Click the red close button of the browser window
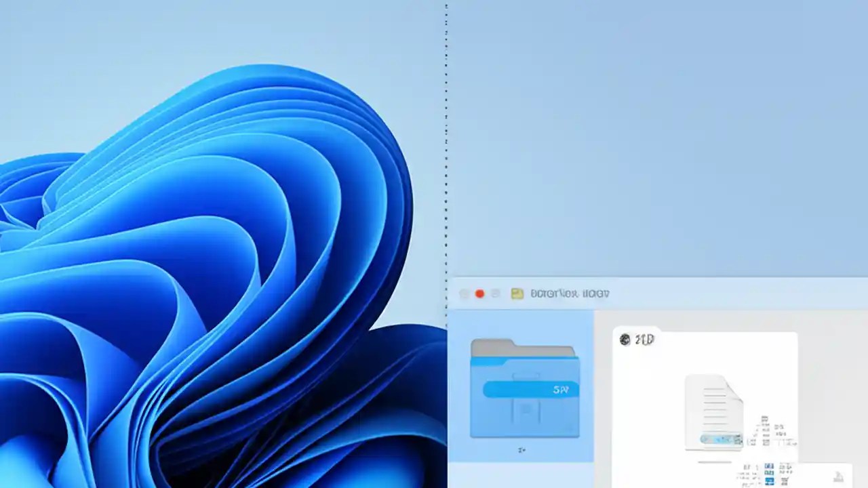The image size is (868, 488). (x=480, y=293)
